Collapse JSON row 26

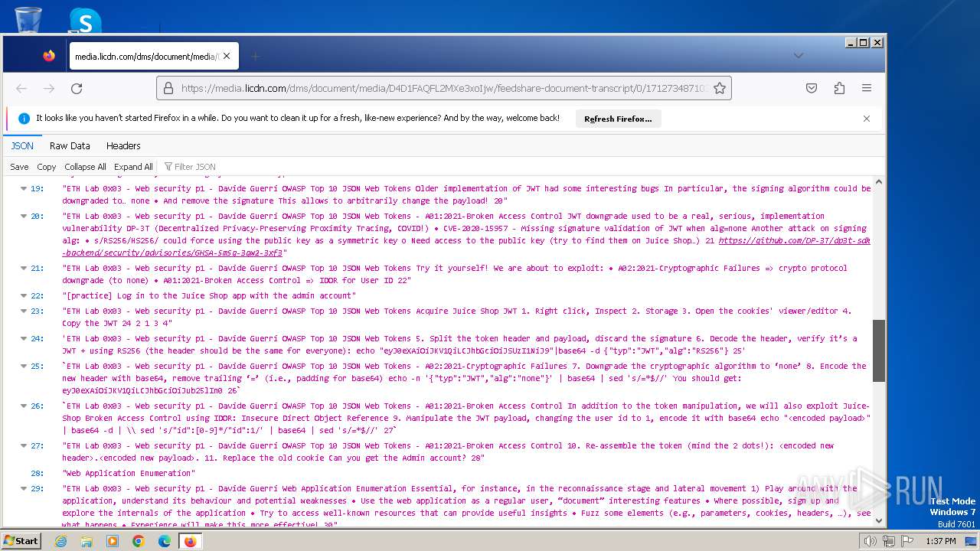[24, 406]
